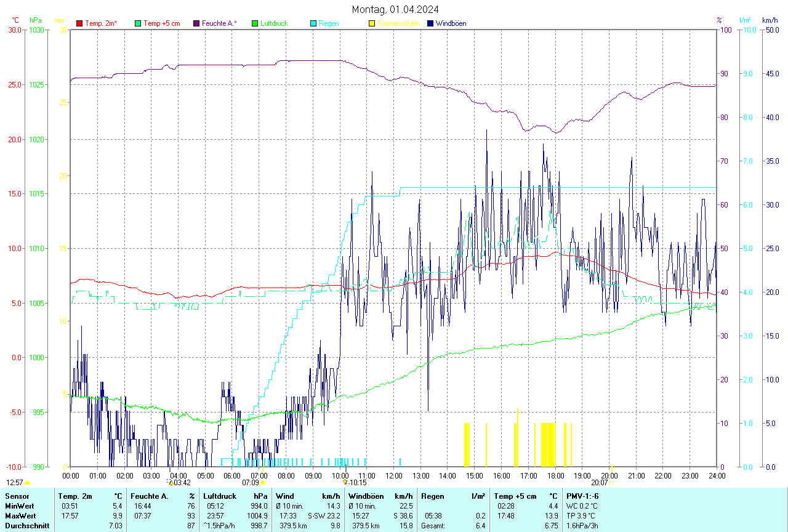Click the marker icon beside 10:15

click(345, 483)
